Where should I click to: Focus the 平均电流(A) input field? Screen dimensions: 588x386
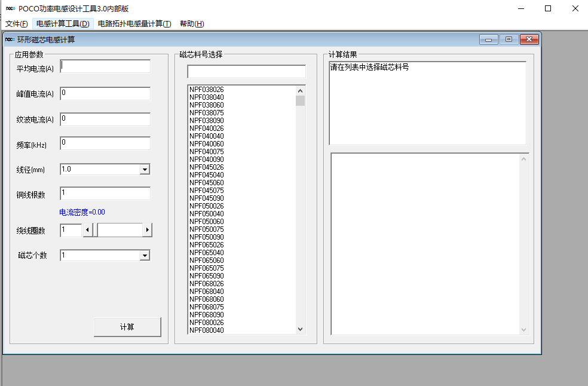(105, 66)
